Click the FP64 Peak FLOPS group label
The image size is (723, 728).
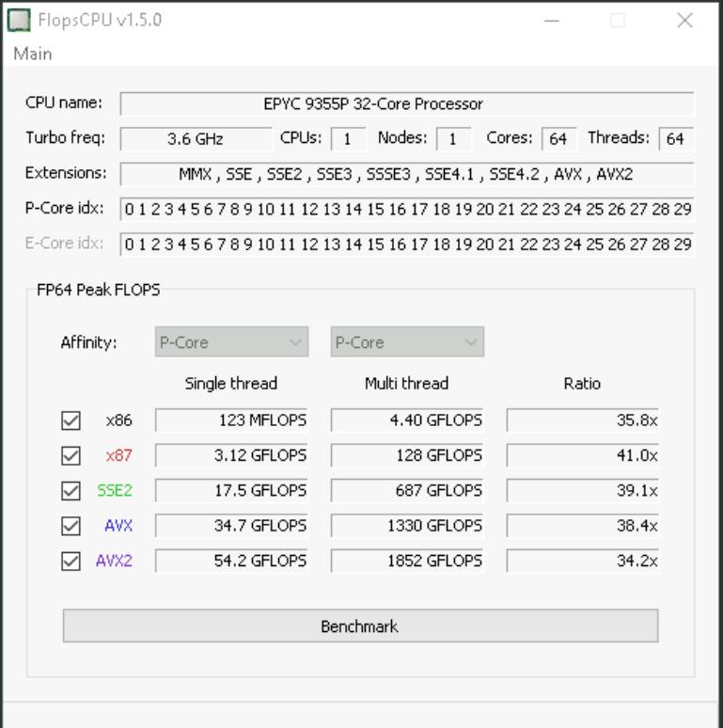(99, 290)
